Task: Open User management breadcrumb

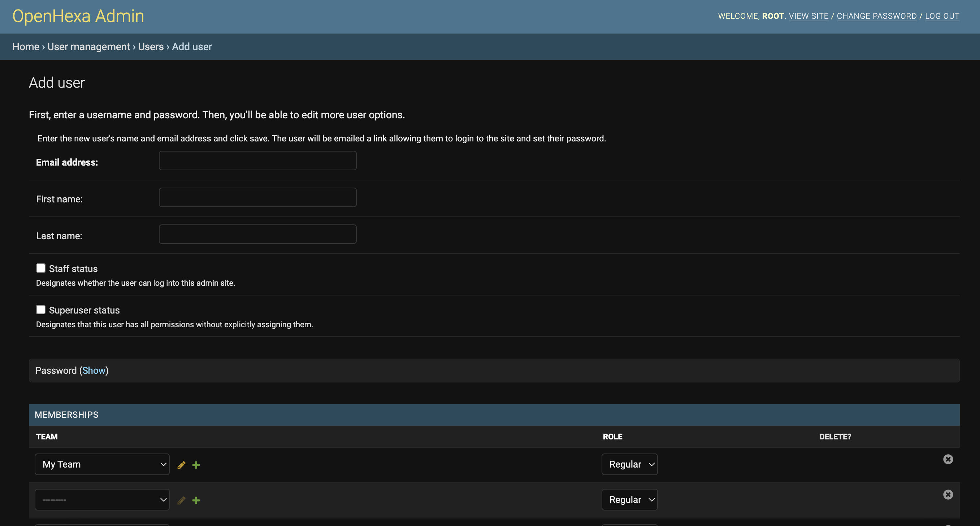Action: point(88,47)
